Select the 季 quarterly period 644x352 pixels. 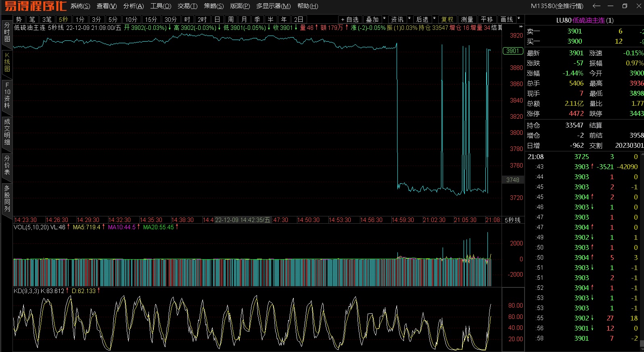pyautogui.click(x=257, y=19)
